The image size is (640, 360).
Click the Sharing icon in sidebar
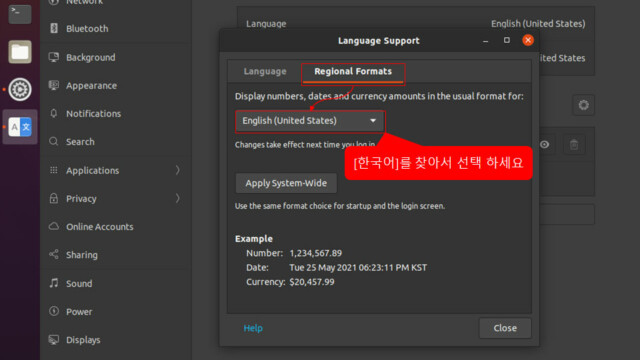(x=54, y=255)
